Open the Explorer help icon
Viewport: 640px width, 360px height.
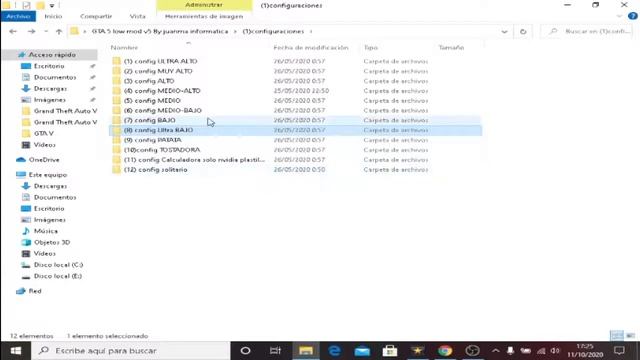[x=633, y=16]
